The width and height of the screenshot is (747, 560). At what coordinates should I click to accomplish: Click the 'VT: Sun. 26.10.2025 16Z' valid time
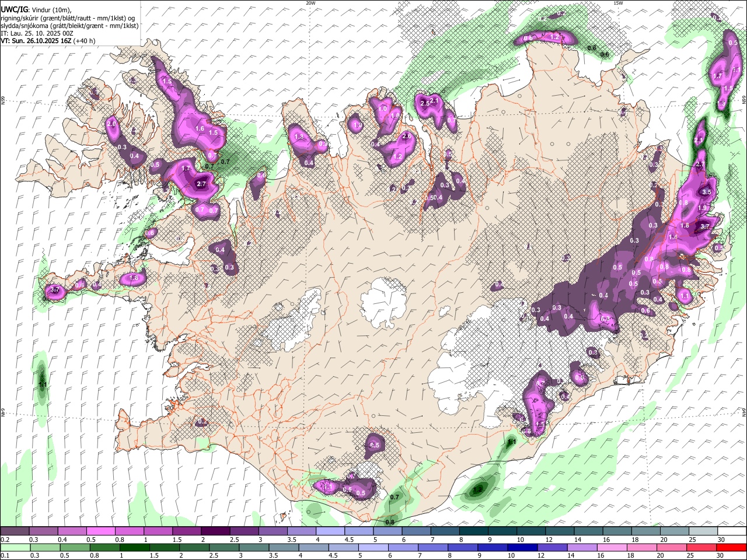(36, 41)
